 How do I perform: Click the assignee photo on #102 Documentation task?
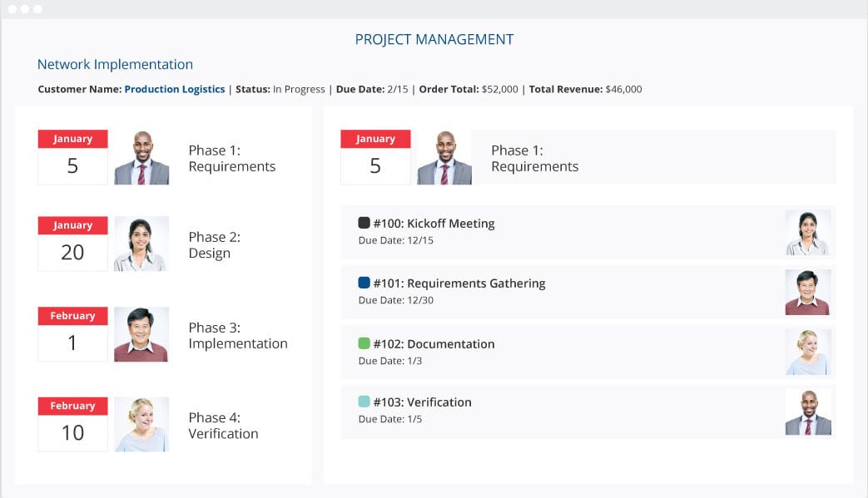click(x=808, y=352)
